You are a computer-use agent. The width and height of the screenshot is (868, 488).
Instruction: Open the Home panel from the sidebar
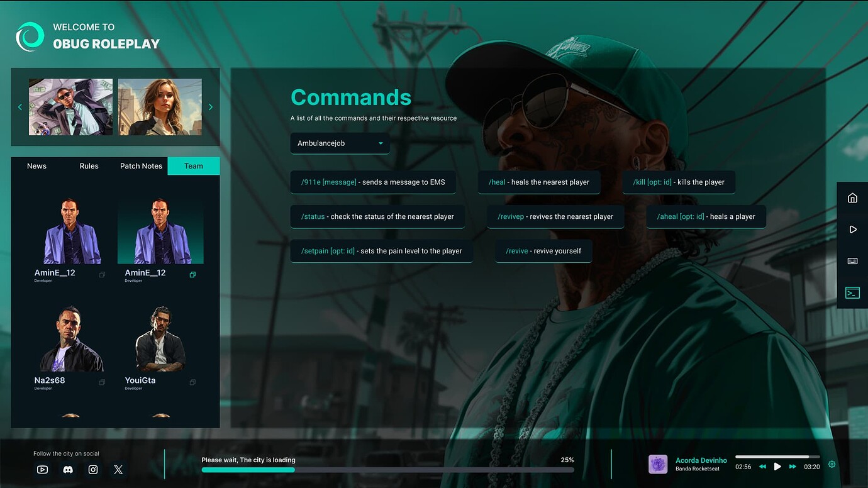click(x=852, y=197)
